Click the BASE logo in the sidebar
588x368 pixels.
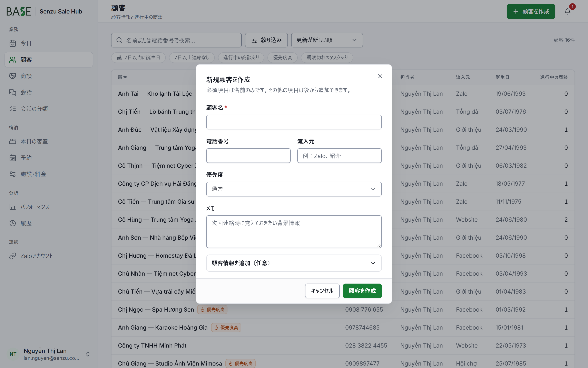coord(19,11)
